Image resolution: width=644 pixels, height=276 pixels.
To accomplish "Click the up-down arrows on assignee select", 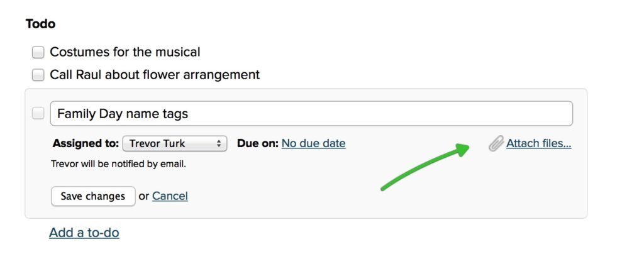I will click(219, 143).
